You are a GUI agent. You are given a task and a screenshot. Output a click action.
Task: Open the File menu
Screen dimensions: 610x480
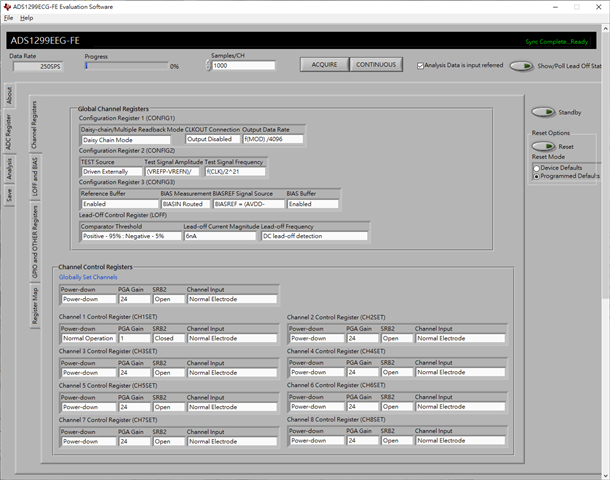pos(8,18)
